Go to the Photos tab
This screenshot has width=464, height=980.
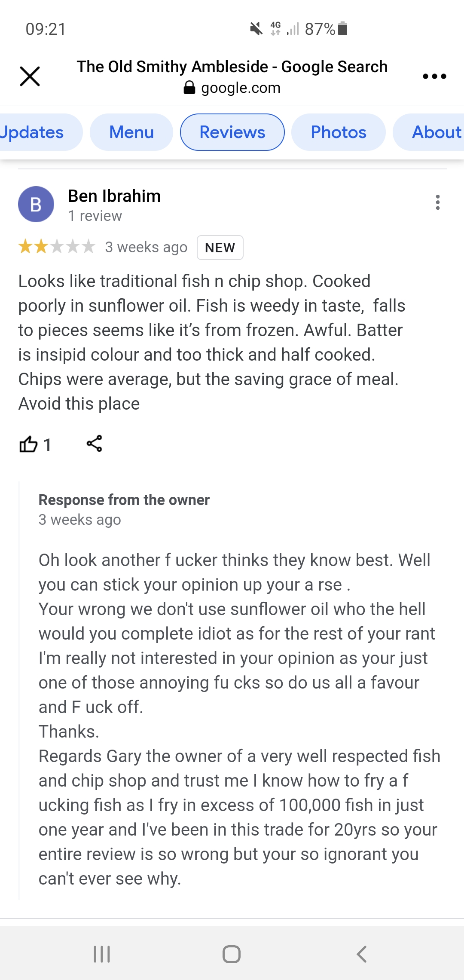pos(339,132)
